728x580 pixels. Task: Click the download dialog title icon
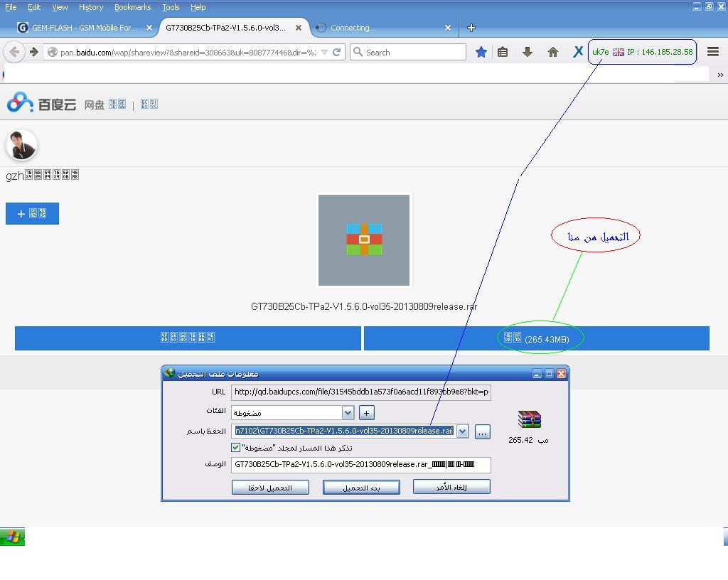point(169,373)
